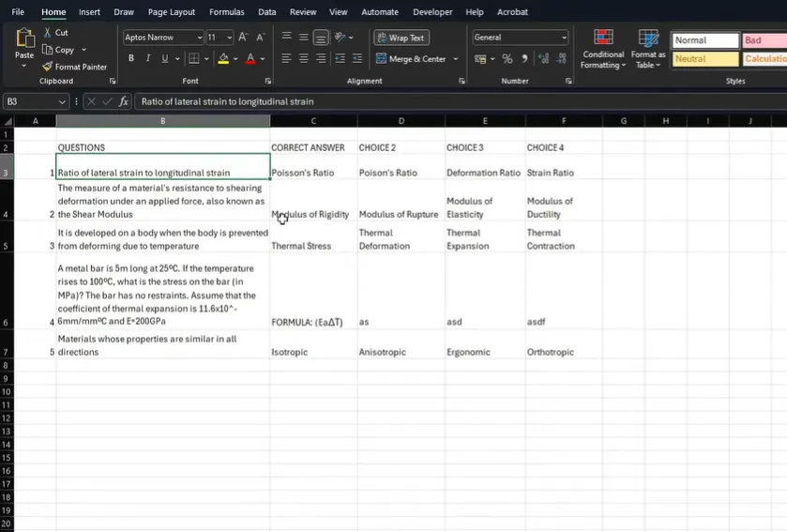The height and width of the screenshot is (532, 787).
Task: Switch to the Formulas ribbon tab
Action: coord(226,12)
